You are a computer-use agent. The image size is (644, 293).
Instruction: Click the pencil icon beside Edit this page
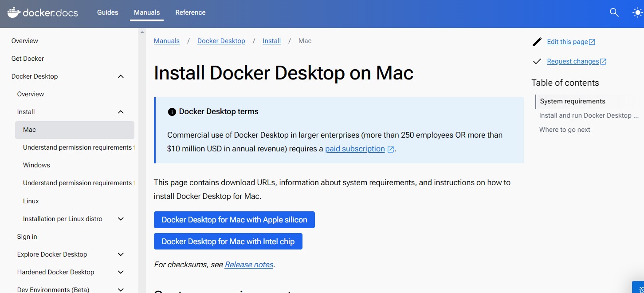pyautogui.click(x=537, y=42)
